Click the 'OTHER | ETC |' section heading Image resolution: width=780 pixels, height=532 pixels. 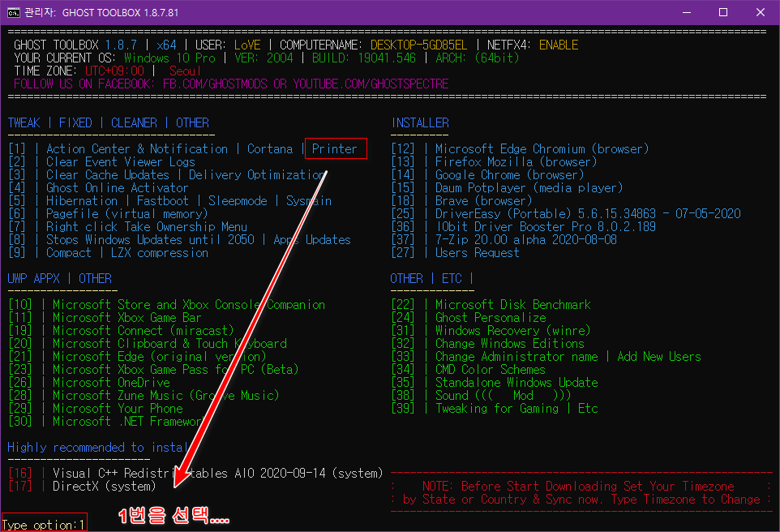(x=431, y=279)
